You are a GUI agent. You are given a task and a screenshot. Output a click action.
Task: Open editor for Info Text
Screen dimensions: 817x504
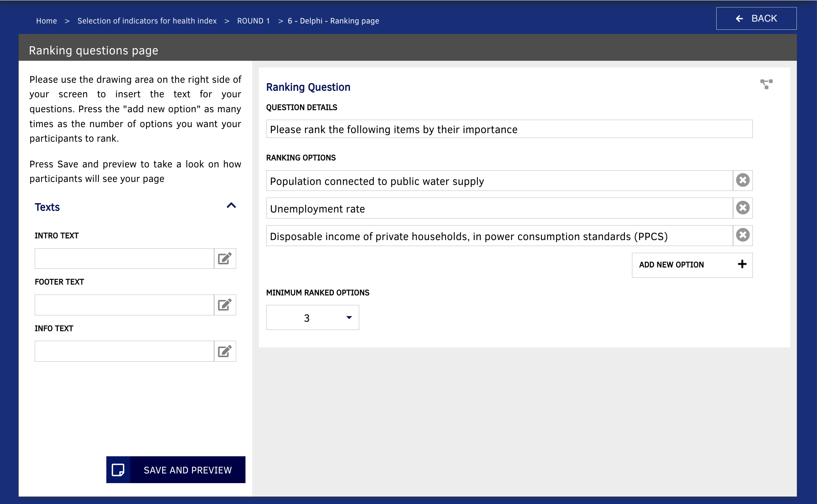coord(225,351)
